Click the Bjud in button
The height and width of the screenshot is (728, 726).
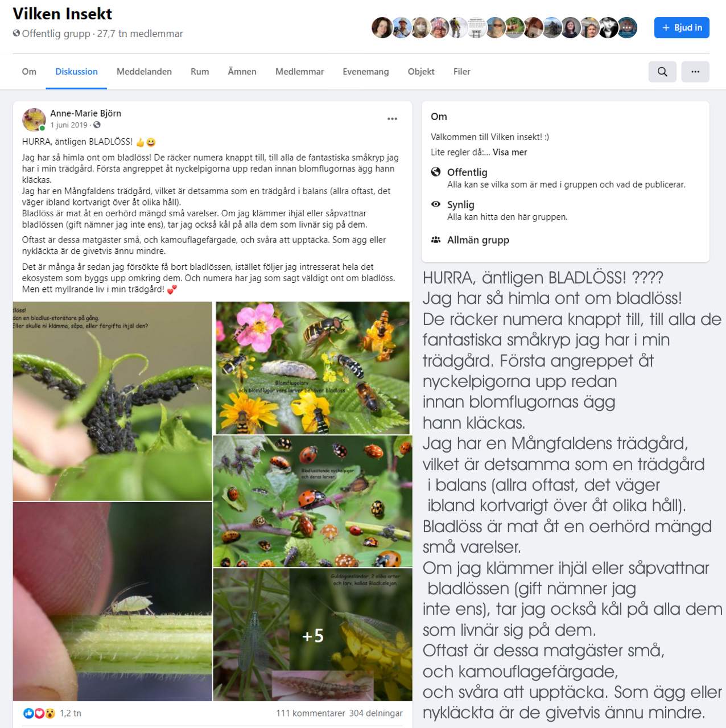682,27
